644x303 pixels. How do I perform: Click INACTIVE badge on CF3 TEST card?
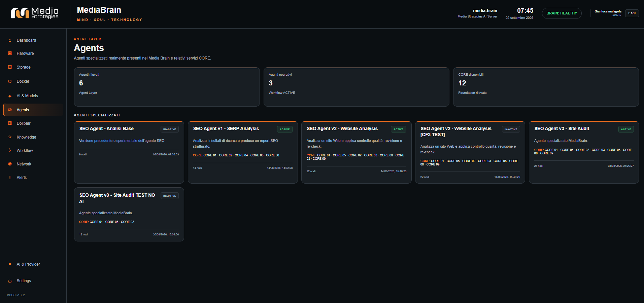(511, 129)
